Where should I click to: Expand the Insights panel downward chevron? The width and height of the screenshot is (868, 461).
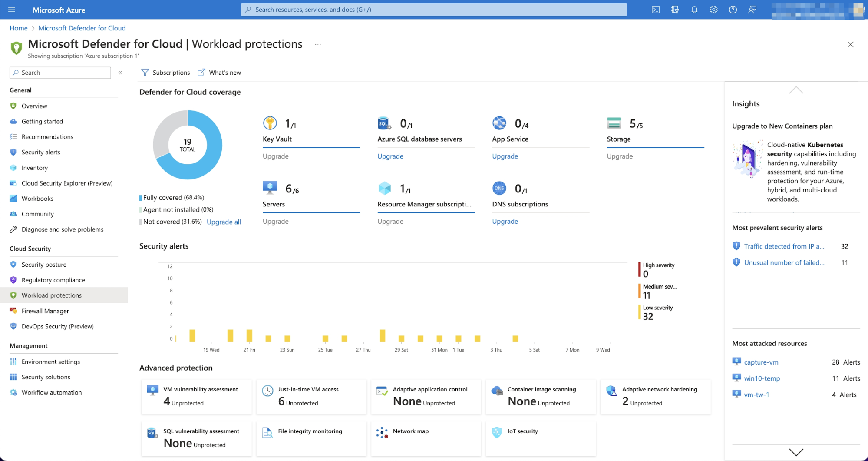point(796,452)
